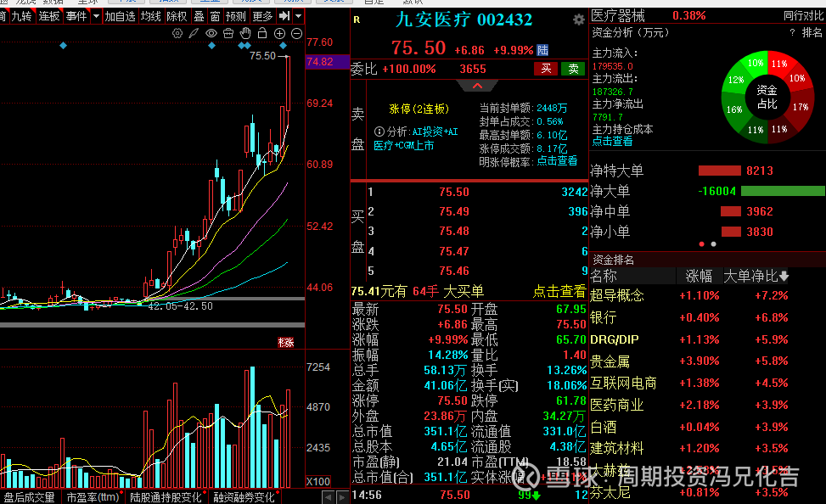Collapse the order book with up chevron
The height and width of the screenshot is (504, 826).
tap(477, 86)
